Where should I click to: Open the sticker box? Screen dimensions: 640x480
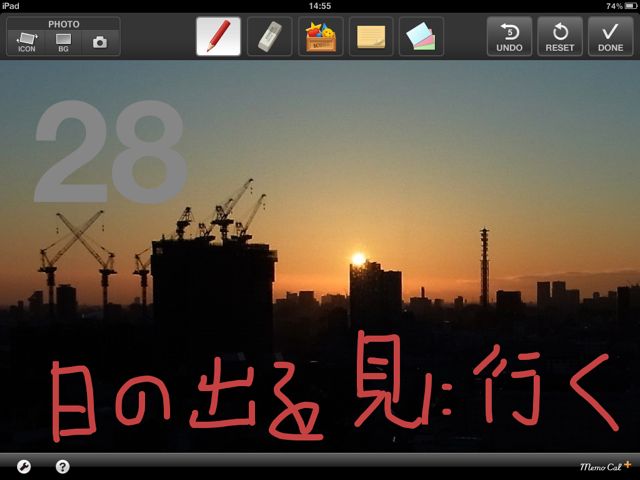[321, 36]
